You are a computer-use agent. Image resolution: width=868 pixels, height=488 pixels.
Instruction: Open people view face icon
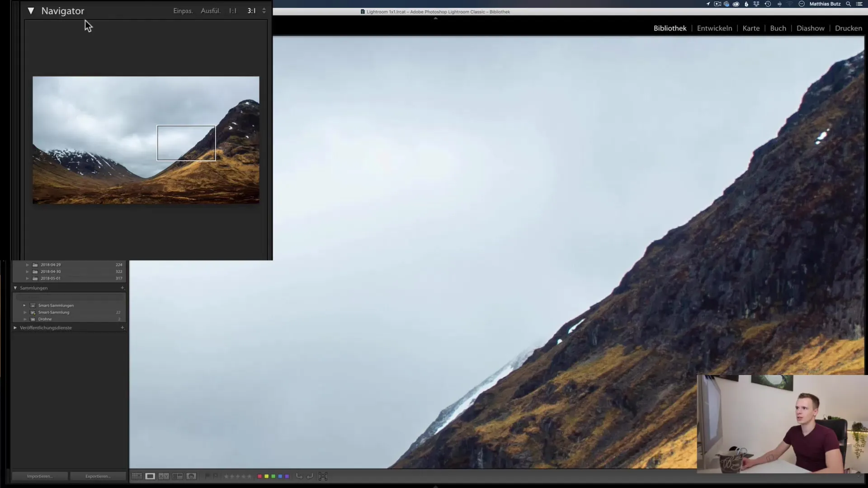coord(191,476)
